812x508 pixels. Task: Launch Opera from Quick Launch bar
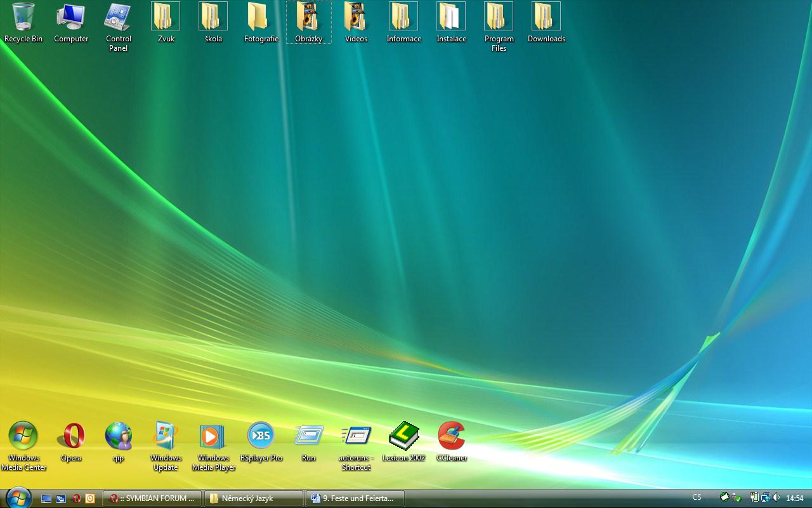click(75, 498)
